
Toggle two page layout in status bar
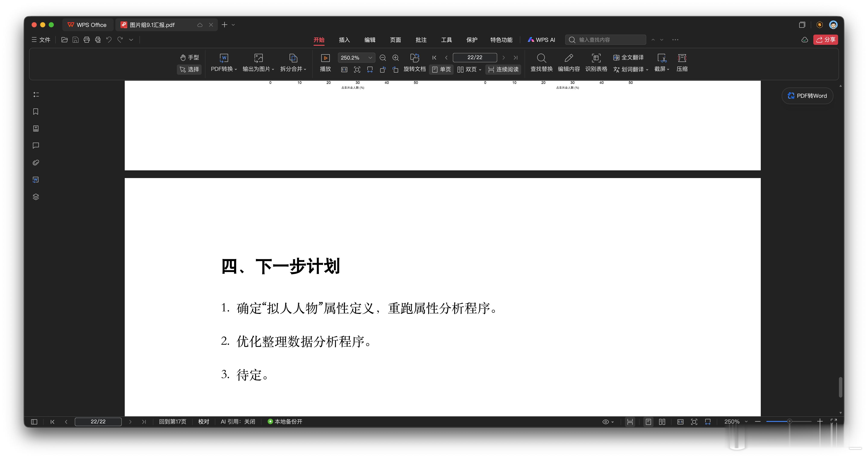662,422
